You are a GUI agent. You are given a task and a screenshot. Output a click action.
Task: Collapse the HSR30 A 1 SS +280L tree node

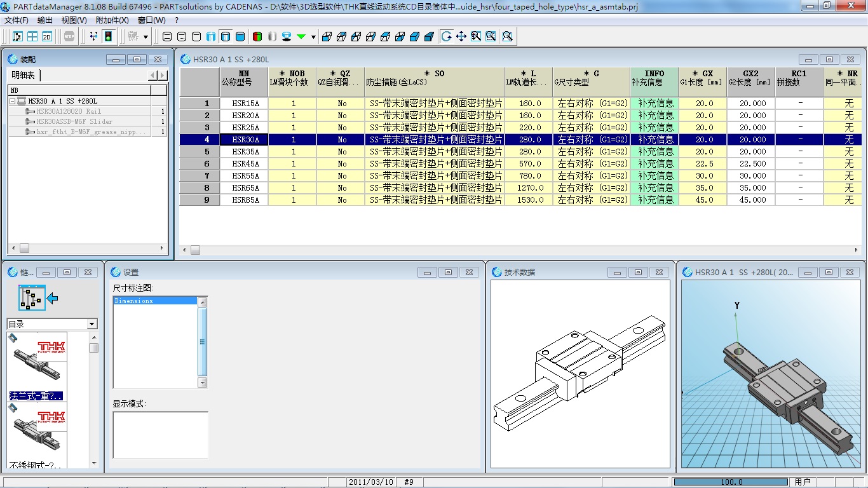(x=12, y=101)
